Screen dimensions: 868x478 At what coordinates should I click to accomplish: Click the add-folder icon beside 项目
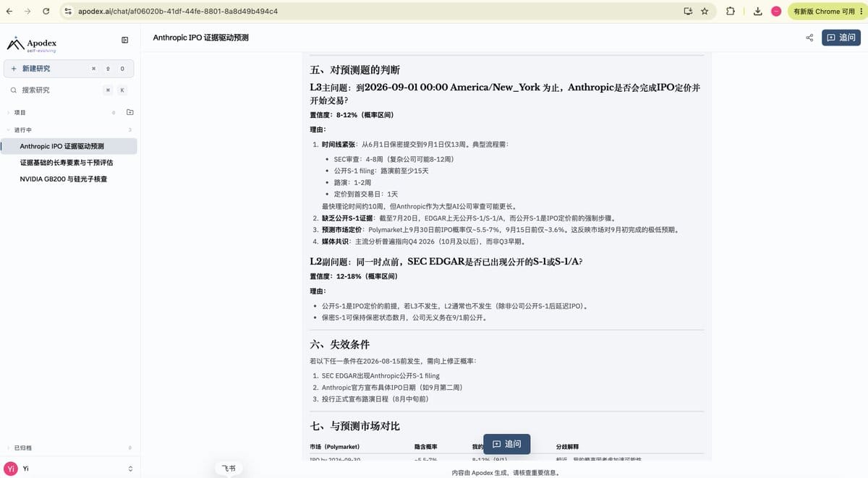point(130,113)
